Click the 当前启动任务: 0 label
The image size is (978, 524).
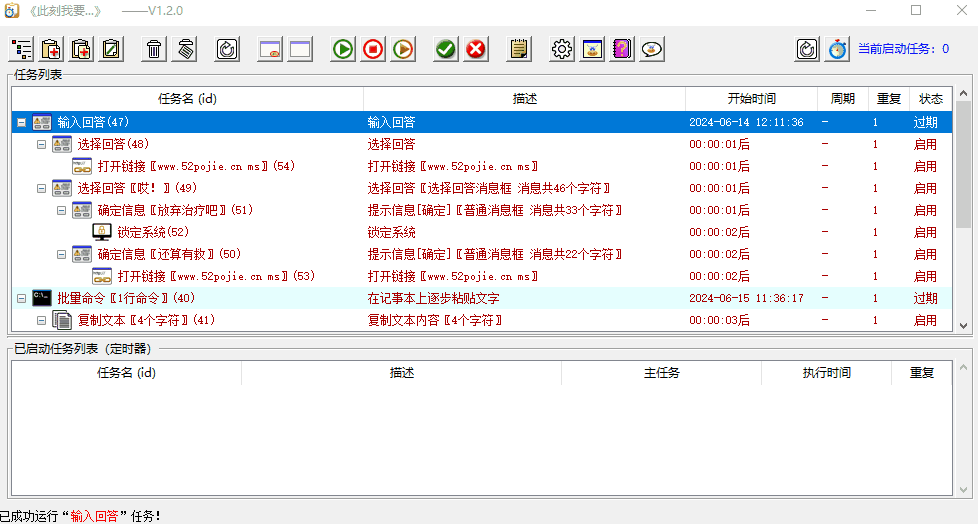(903, 49)
